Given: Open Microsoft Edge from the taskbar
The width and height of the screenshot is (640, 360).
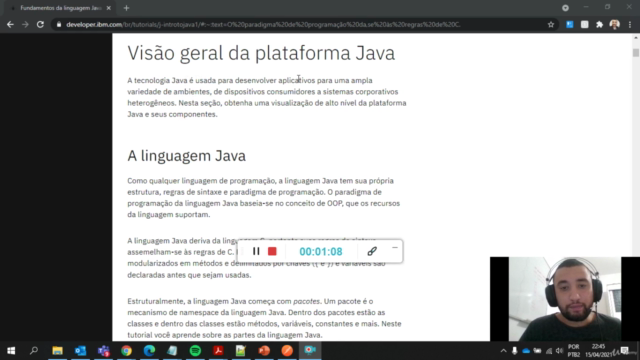Looking at the screenshot, I should (x=149, y=351).
